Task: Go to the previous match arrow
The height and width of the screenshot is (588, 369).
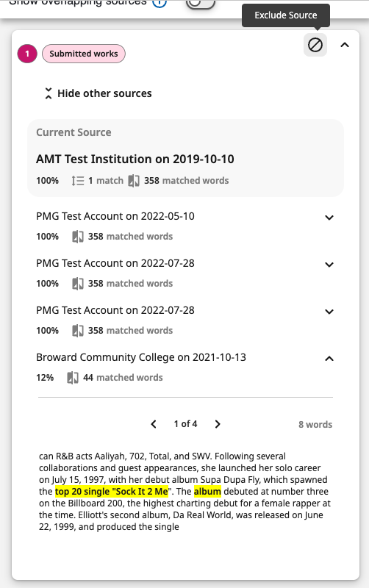Action: point(154,424)
